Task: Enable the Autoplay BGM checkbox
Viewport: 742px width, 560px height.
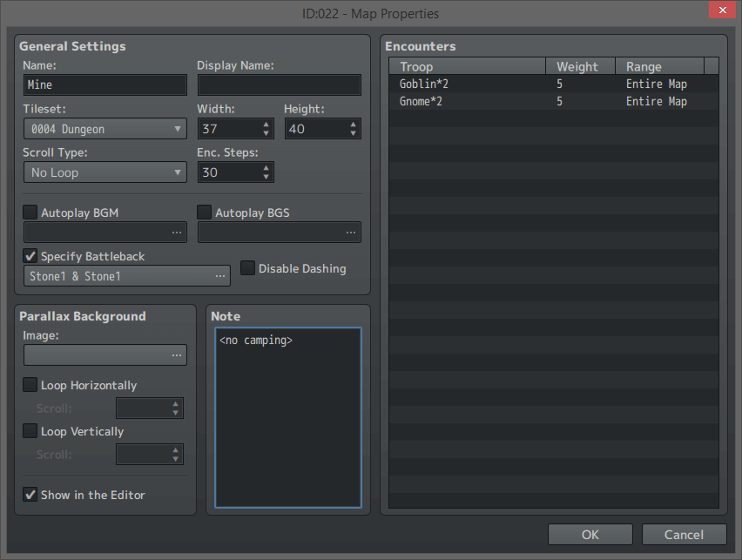Action: point(30,213)
